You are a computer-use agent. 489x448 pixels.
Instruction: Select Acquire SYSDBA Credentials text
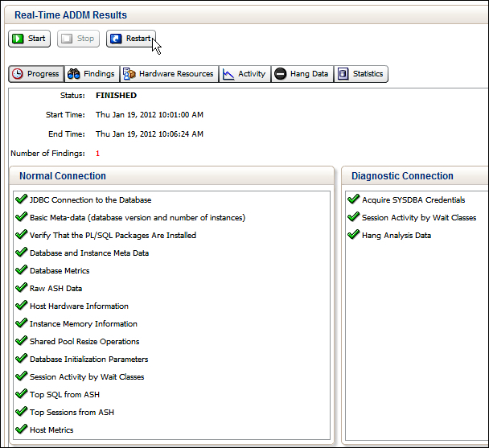[413, 200]
